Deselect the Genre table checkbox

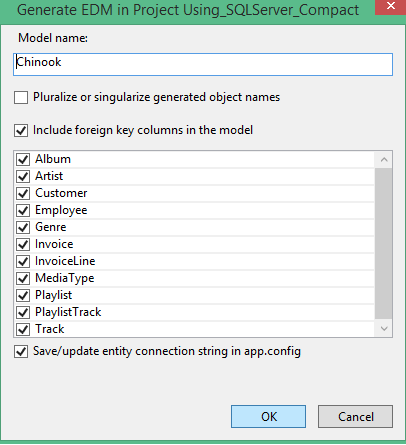tap(23, 227)
